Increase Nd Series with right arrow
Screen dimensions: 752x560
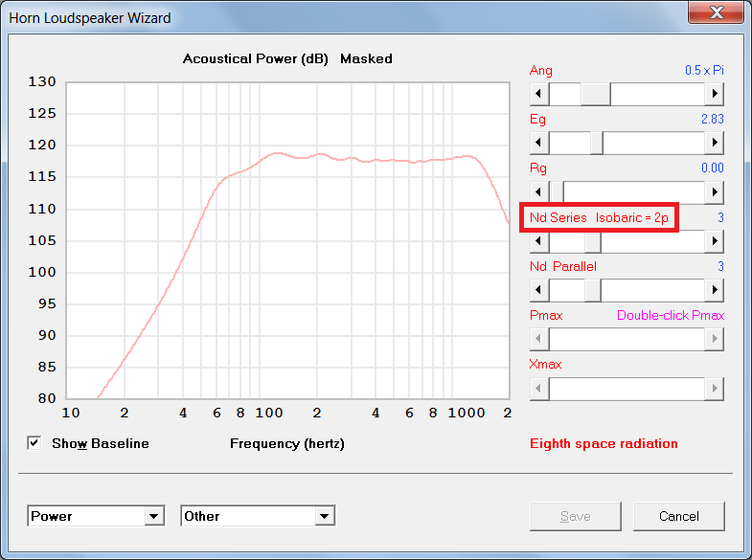pyautogui.click(x=714, y=241)
